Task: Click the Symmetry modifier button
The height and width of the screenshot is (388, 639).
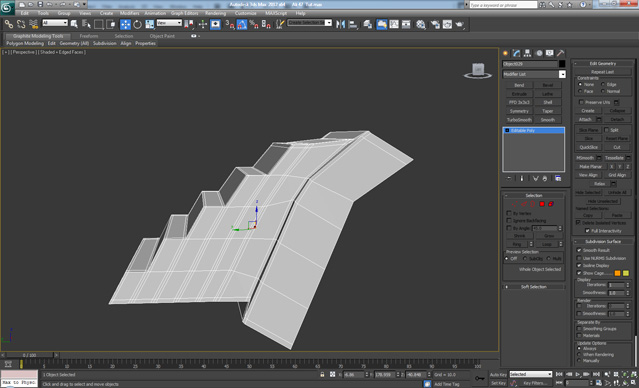Action: click(519, 111)
